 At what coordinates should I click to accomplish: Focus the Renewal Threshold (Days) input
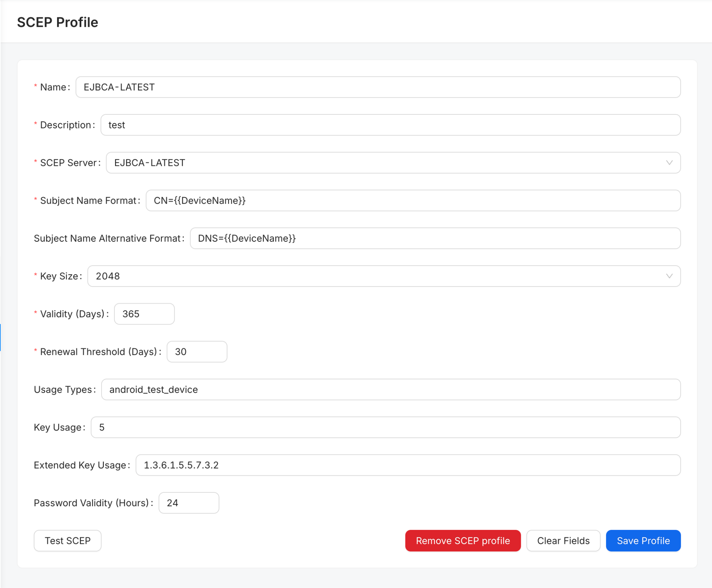click(197, 352)
